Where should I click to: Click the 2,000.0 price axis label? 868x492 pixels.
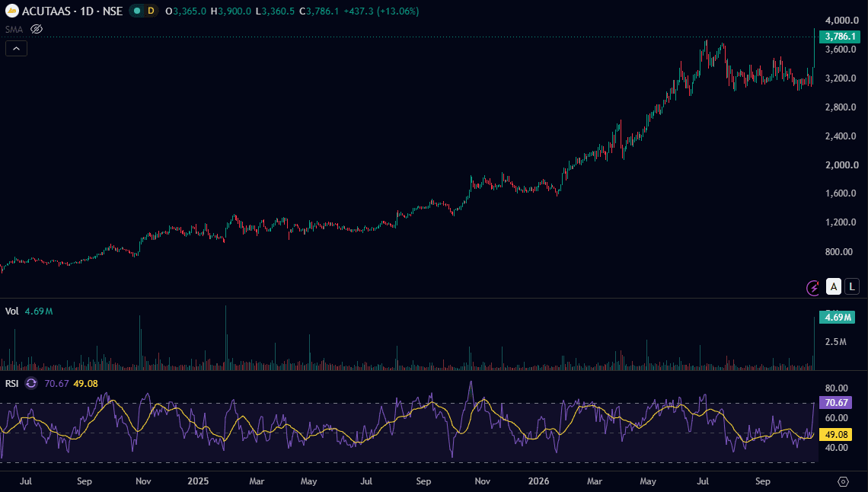click(842, 165)
